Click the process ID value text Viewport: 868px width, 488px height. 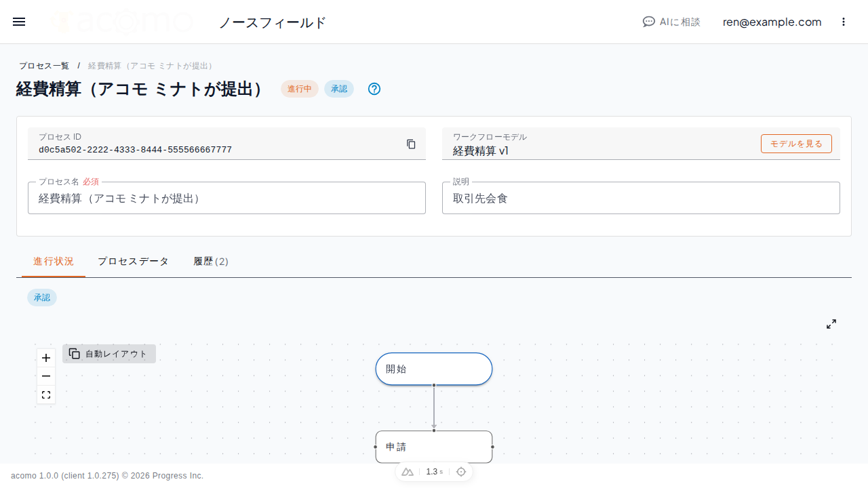pos(135,150)
